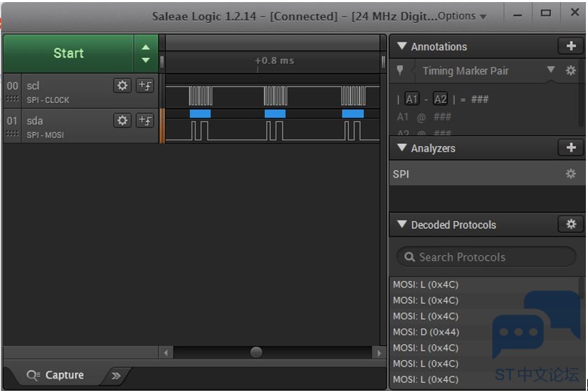Screen dimensions: 588x391
Task: Open settings gear for scl channel
Action: (122, 86)
